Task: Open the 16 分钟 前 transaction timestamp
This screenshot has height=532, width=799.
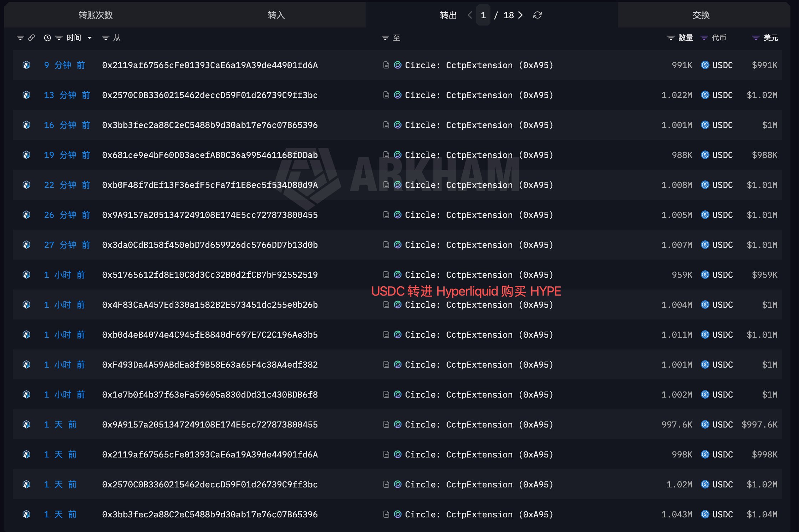Action: (67, 125)
